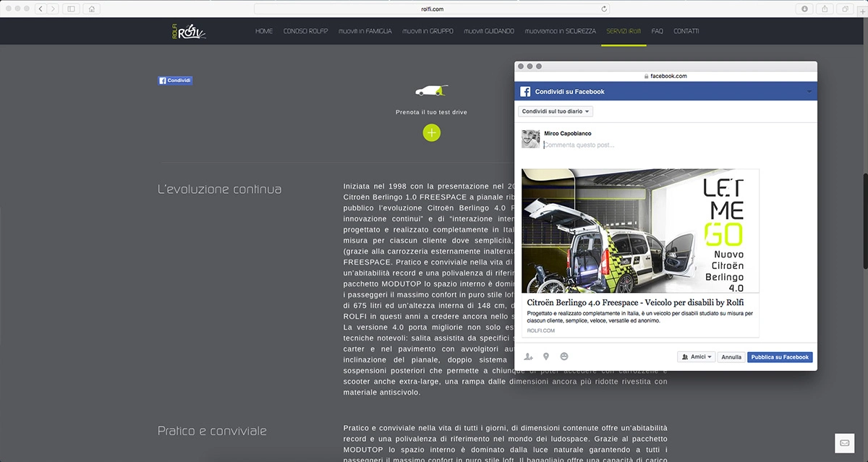Screen dimensions: 868x462
Task: Click 'Annulla' to cancel sharing
Action: (731, 357)
